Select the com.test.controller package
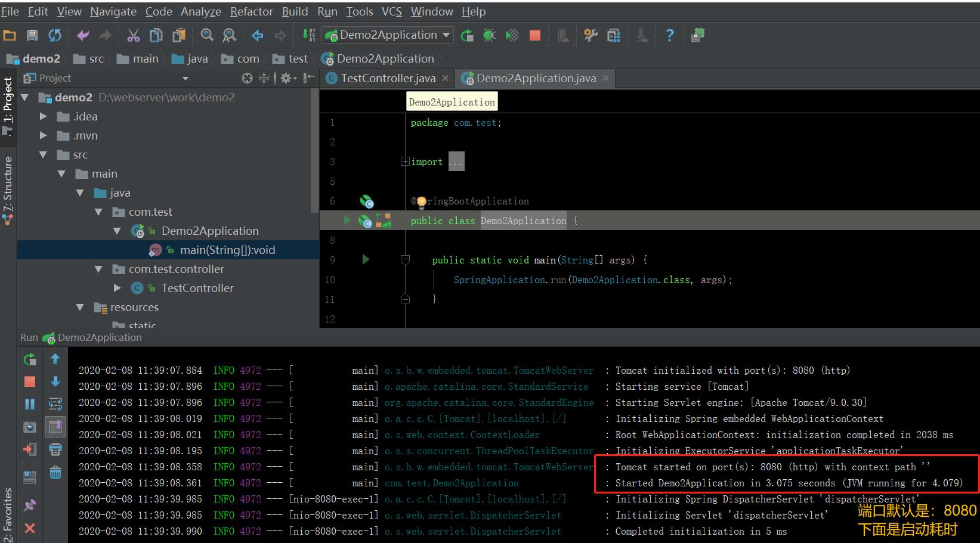Image resolution: width=980 pixels, height=543 pixels. 177,269
